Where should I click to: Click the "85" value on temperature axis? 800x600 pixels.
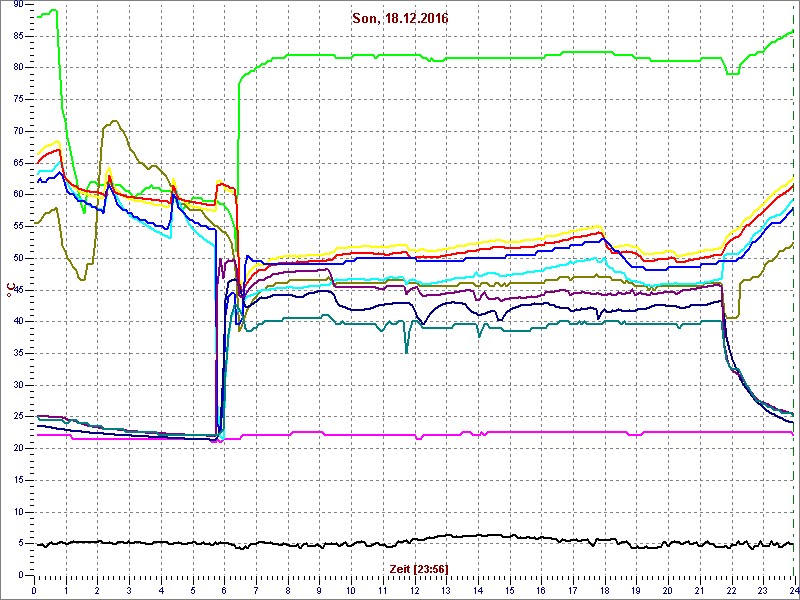18,36
